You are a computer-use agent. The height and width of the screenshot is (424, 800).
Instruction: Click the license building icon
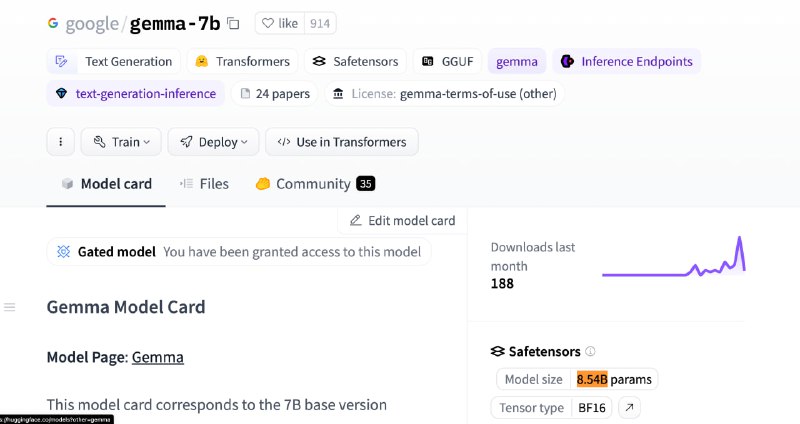tap(338, 93)
